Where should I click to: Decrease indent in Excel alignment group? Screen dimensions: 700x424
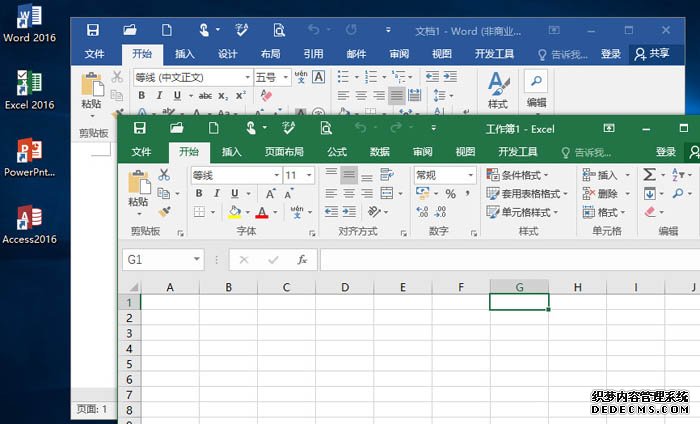click(x=331, y=212)
